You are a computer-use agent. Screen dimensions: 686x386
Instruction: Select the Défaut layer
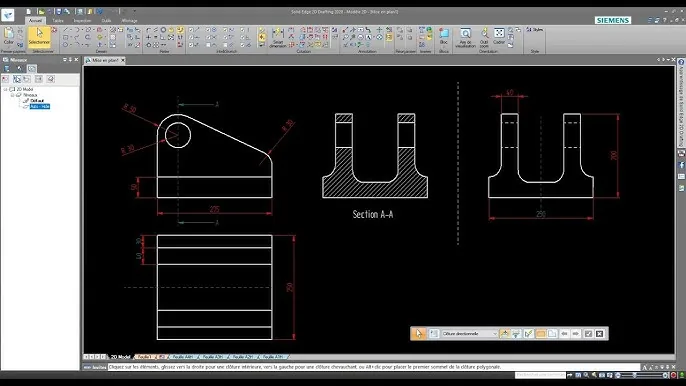click(x=37, y=101)
